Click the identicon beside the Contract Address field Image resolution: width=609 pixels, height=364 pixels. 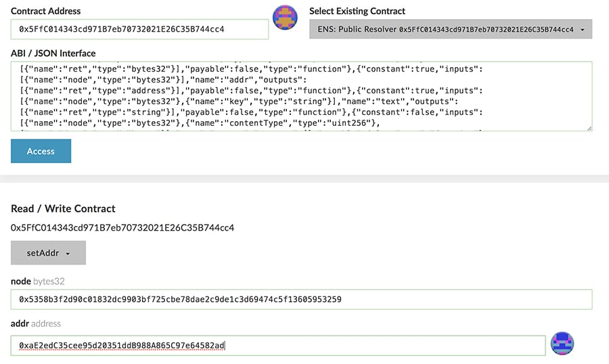click(285, 18)
